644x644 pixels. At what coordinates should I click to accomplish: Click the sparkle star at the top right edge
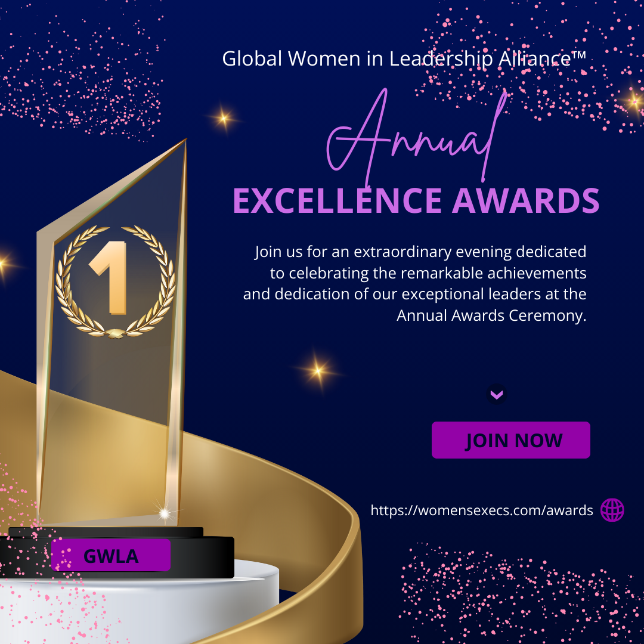coord(633,100)
